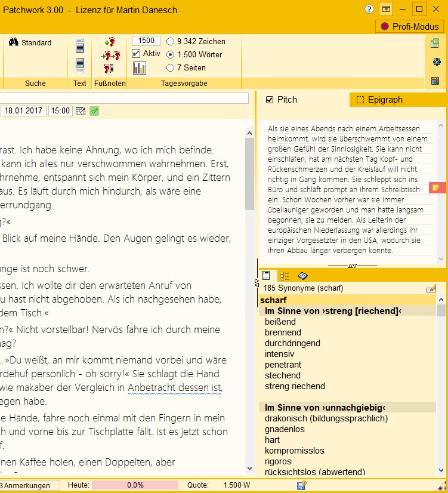The image size is (448, 493).
Task: Select the synonym 'durchdringend'
Action: [x=292, y=343]
